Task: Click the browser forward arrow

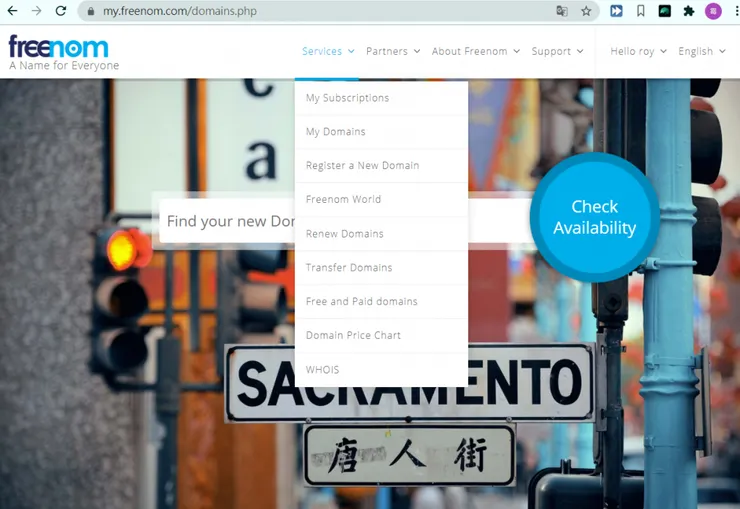Action: pyautogui.click(x=37, y=10)
